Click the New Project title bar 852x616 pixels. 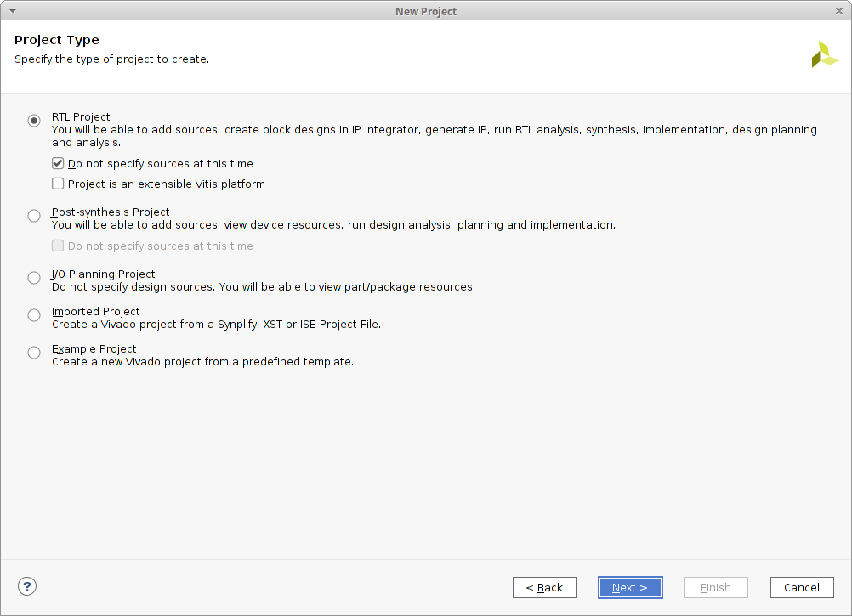425,11
